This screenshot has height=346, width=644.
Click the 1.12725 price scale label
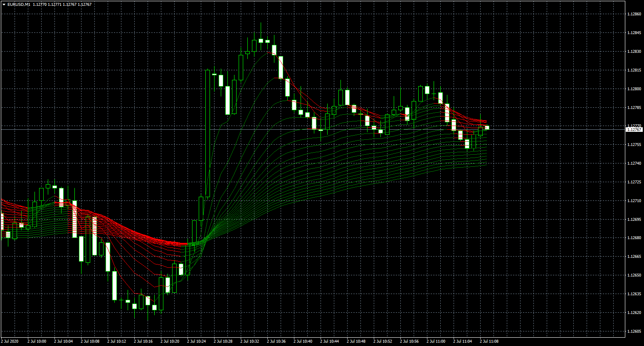coord(634,182)
